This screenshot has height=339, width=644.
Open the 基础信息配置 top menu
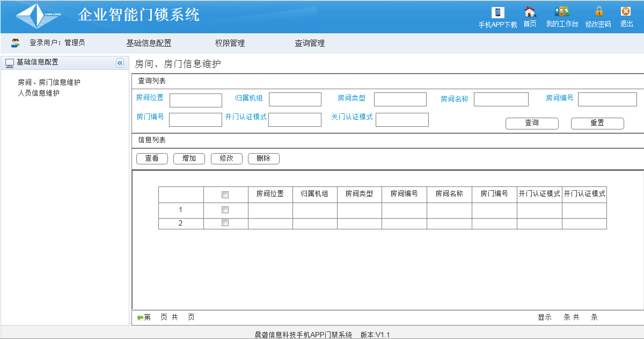[149, 44]
